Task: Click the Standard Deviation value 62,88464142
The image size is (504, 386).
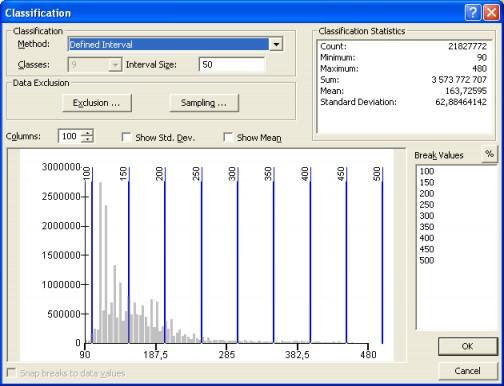Action: pyautogui.click(x=461, y=102)
